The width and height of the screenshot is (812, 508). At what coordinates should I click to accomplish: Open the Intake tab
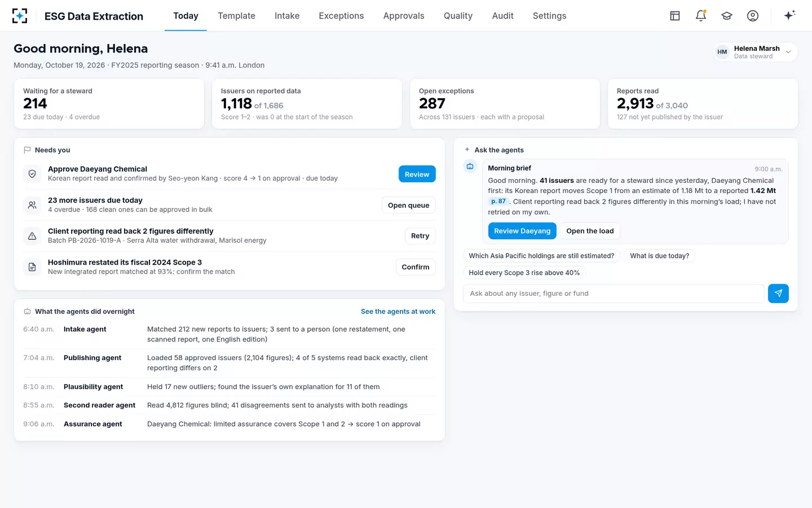coord(287,16)
